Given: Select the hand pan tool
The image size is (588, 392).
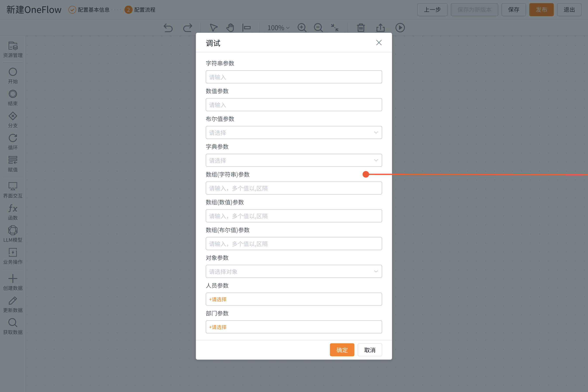Looking at the screenshot, I should tap(230, 28).
